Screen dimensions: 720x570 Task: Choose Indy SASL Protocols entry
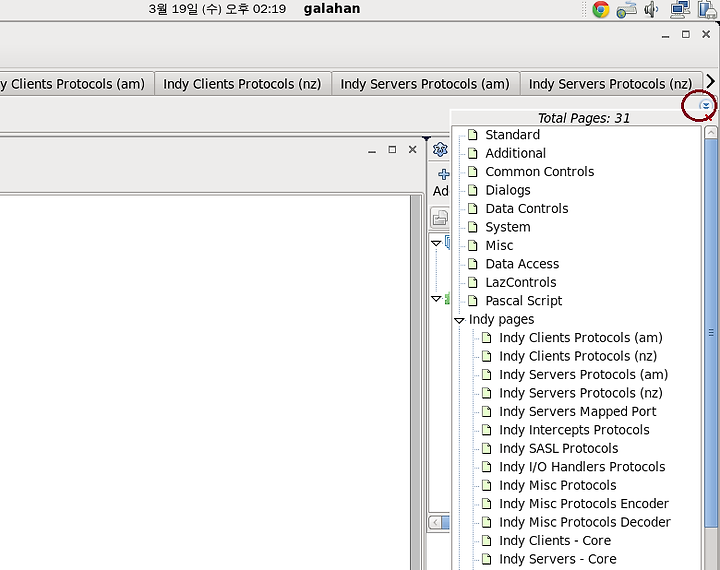(559, 448)
